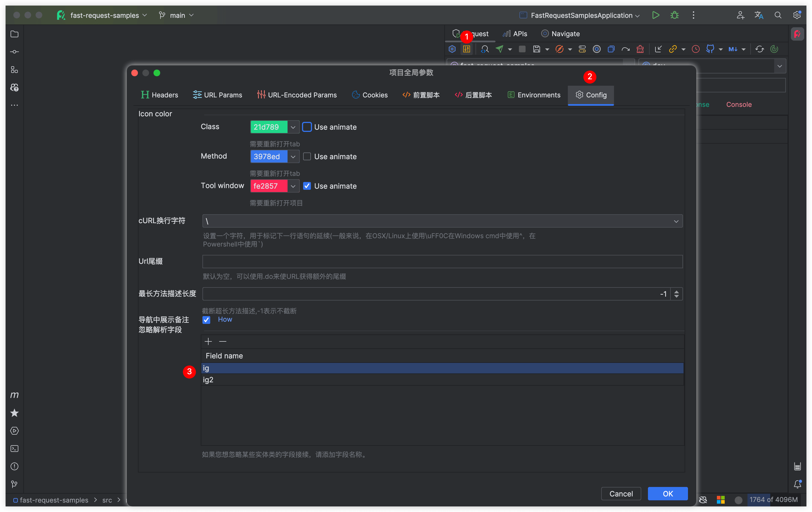Enable Use animate for Method

coord(307,157)
